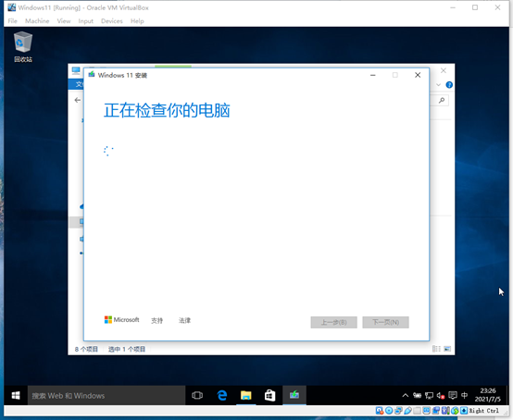Open the VirtualBox View menu
The width and height of the screenshot is (513, 420).
64,21
